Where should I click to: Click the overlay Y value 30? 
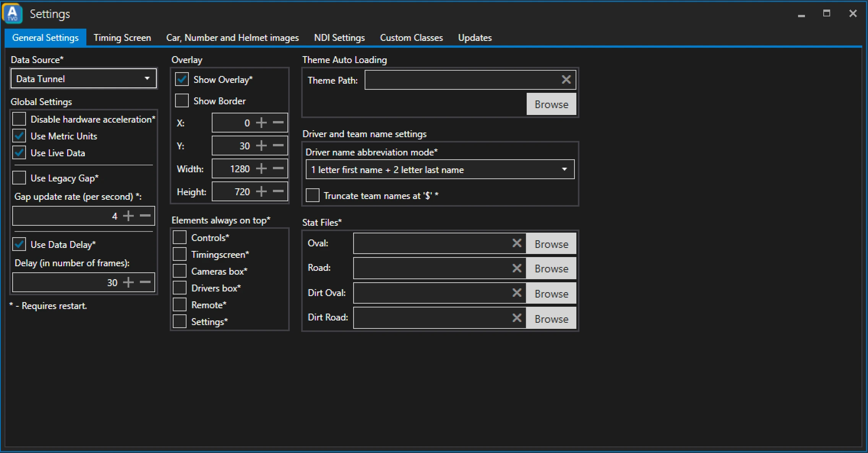[x=245, y=146]
